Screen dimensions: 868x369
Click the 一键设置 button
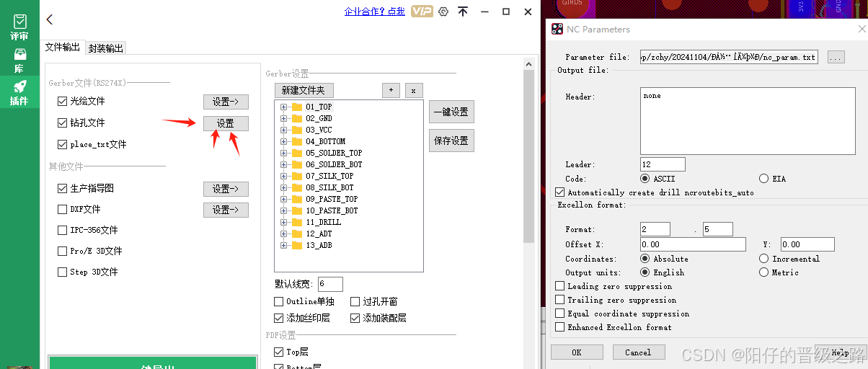point(451,112)
